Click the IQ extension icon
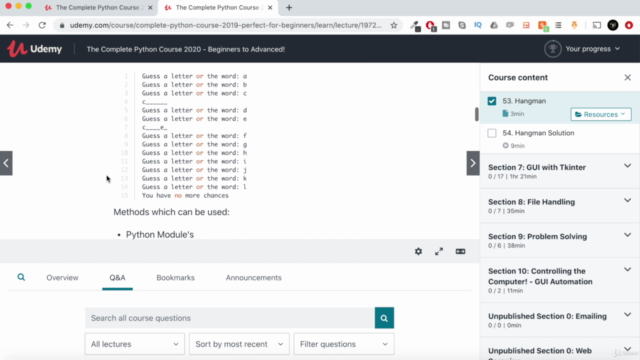This screenshot has width=640, height=360. tap(478, 25)
